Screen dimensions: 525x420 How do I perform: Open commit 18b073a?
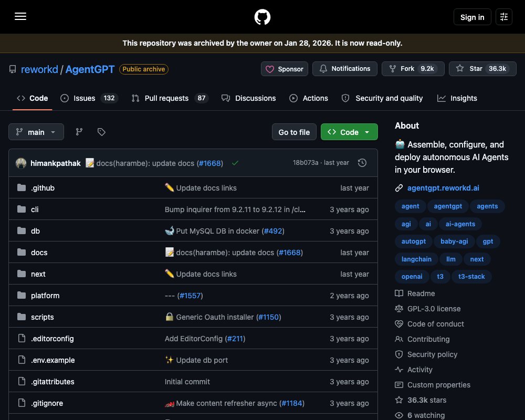tap(306, 163)
